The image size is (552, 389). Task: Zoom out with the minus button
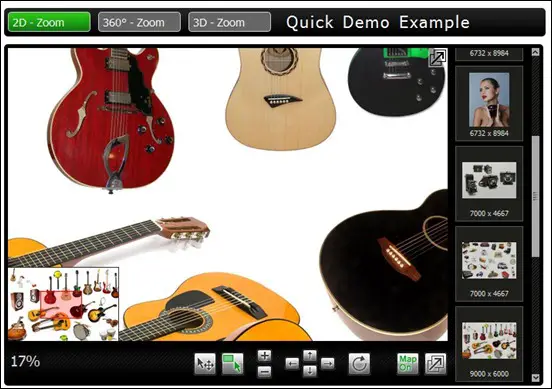click(x=264, y=371)
